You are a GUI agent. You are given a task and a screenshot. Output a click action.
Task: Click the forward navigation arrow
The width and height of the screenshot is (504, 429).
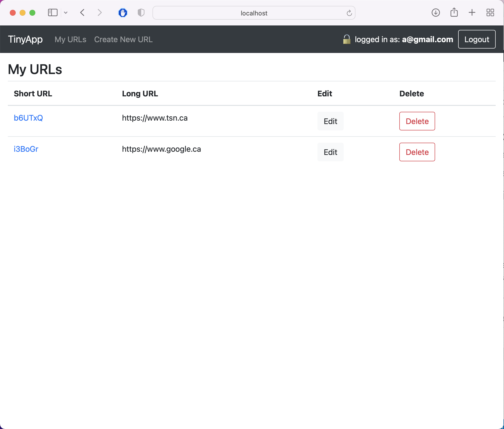pos(99,13)
